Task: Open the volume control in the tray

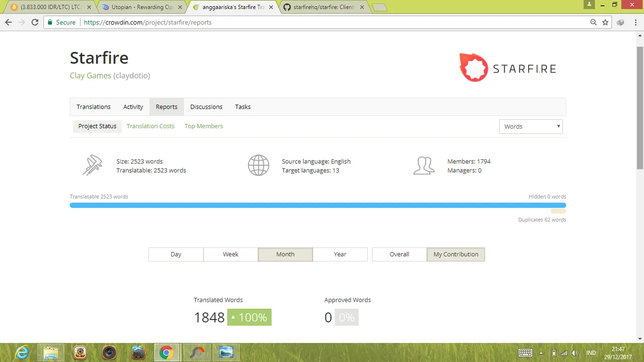Action: [x=576, y=353]
